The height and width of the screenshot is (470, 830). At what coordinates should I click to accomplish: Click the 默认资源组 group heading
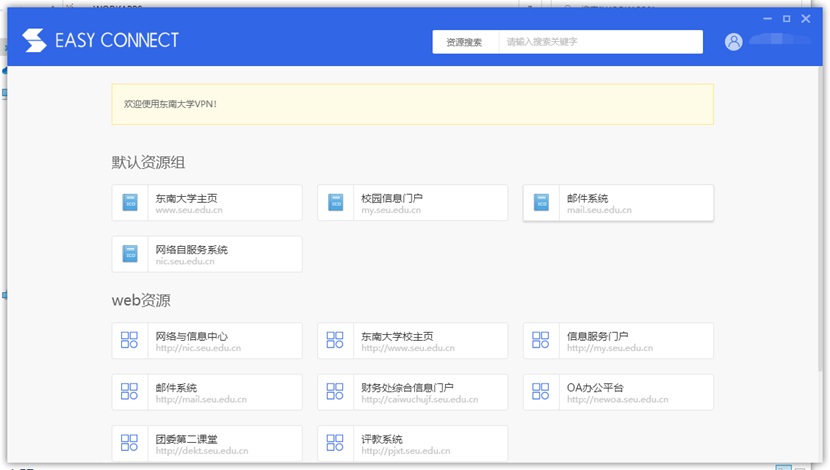coord(148,162)
